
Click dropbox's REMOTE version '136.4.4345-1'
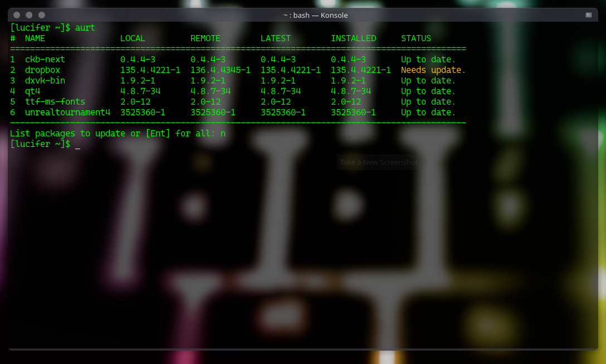221,70
